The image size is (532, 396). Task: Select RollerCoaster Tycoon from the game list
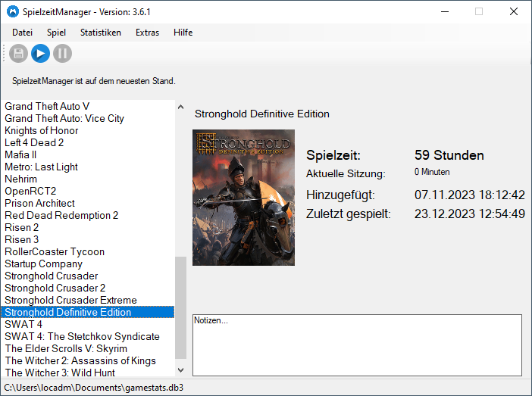coord(55,251)
